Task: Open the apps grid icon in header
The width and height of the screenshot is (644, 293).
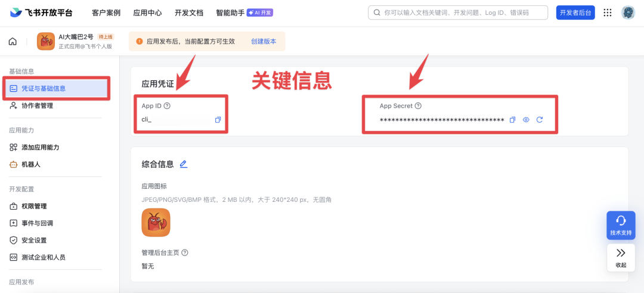Action: tap(608, 13)
